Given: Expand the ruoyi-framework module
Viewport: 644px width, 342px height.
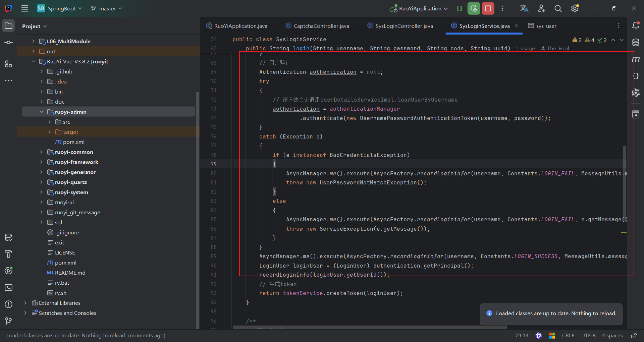Looking at the screenshot, I should (x=41, y=162).
